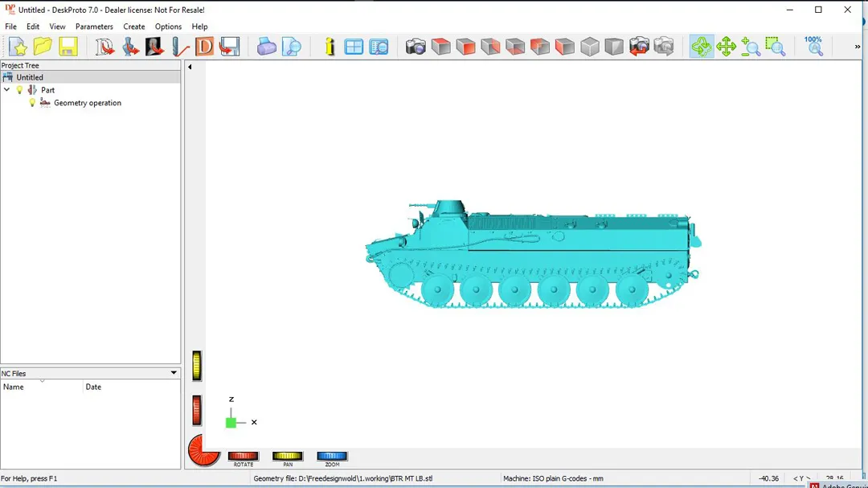
Task: Open print preview (page with magnifier)
Action: click(291, 47)
